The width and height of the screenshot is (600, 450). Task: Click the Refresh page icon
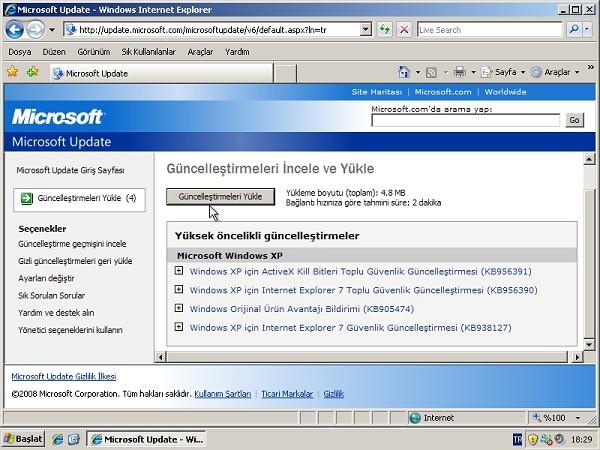(385, 30)
